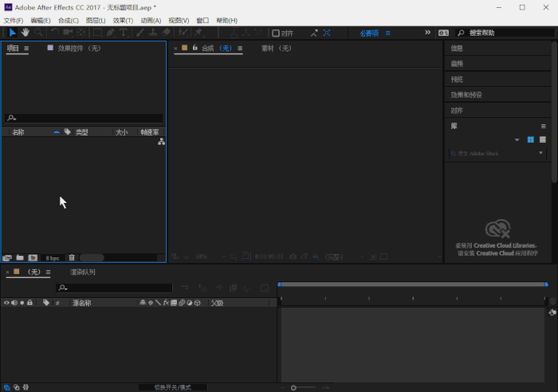
Task: Open the timeline (无) panel menu
Action: (48, 272)
